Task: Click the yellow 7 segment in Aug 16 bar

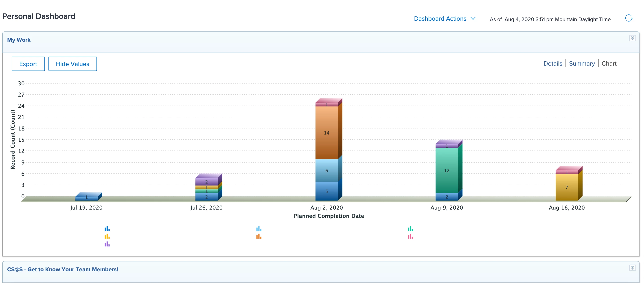Action: point(567,187)
